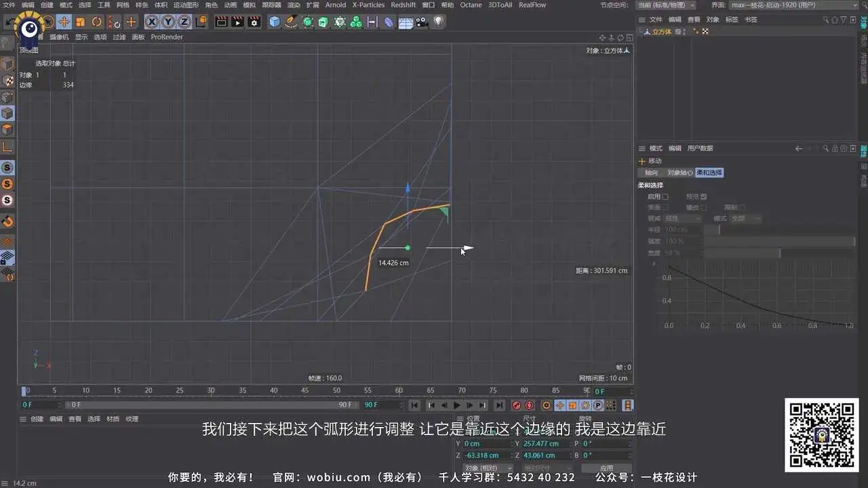Open the 模式 全部 dropdown
The height and width of the screenshot is (488, 868).
tap(745, 219)
